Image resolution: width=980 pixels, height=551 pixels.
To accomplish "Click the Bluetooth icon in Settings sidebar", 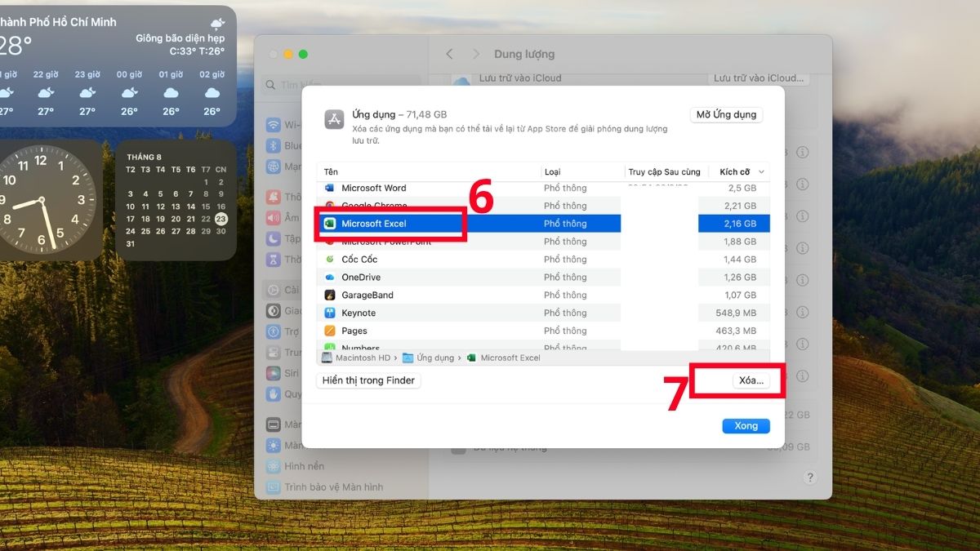I will (274, 146).
